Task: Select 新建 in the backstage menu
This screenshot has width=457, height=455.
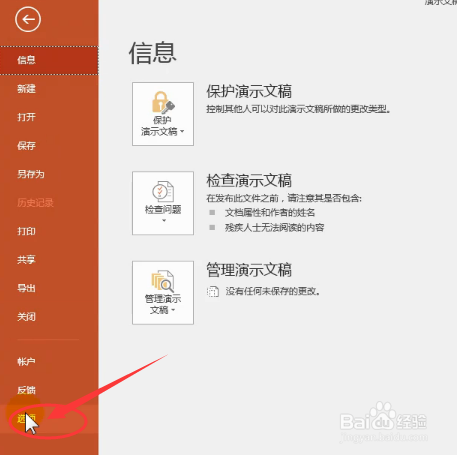Action: click(x=49, y=89)
